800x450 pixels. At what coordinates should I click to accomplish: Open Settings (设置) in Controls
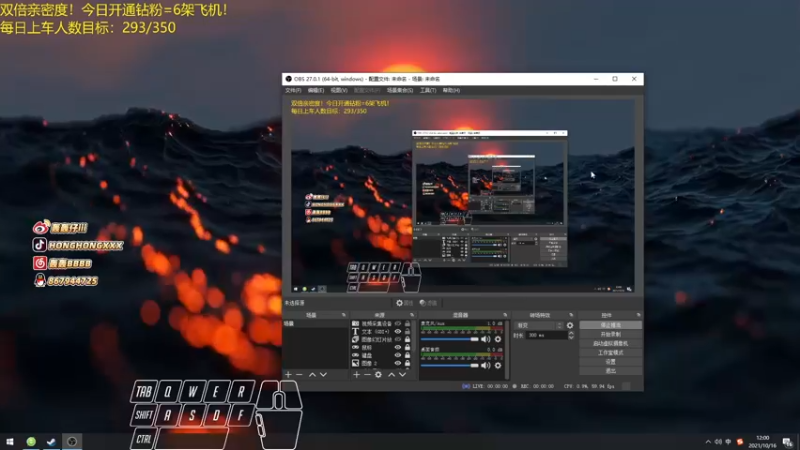610,362
